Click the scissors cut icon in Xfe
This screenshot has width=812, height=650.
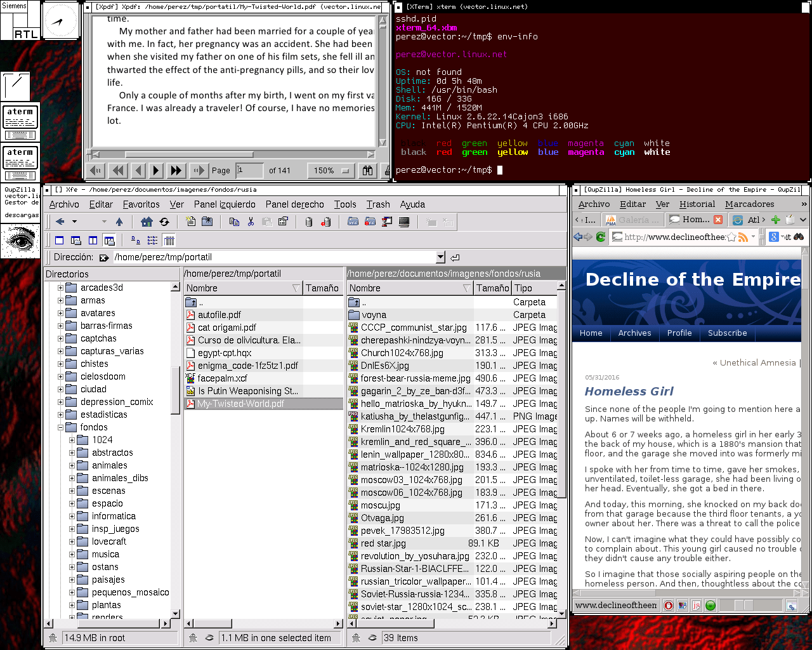251,222
